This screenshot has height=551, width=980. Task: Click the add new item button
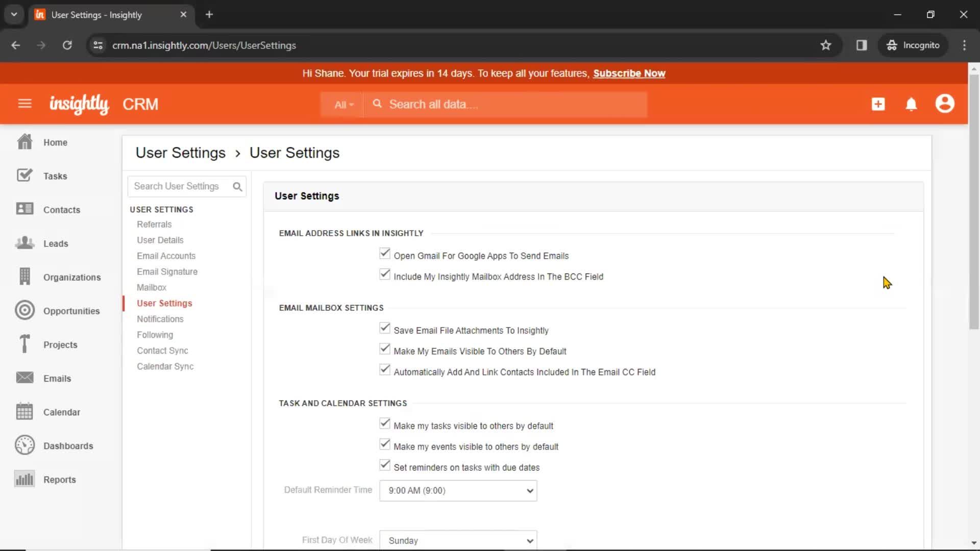pos(878,104)
